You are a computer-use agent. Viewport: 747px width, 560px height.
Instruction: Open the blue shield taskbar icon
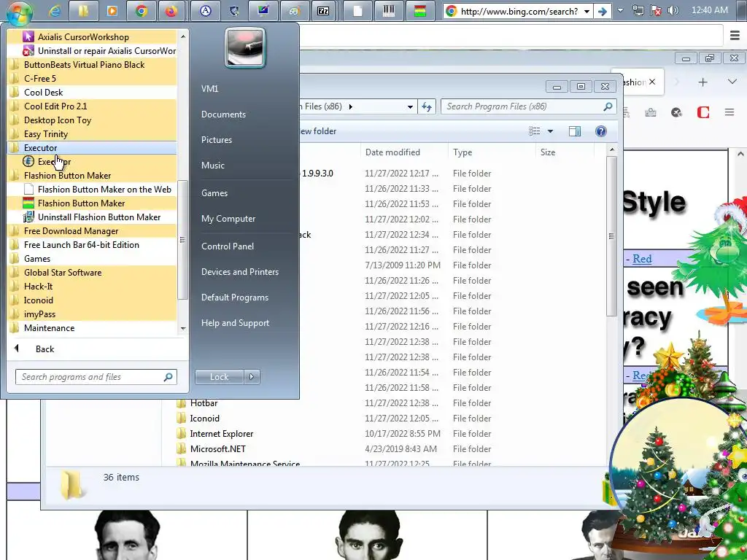point(234,10)
